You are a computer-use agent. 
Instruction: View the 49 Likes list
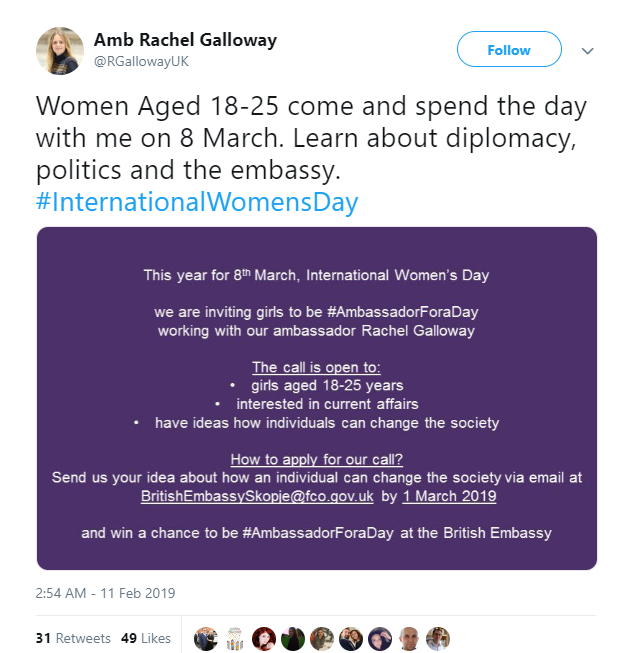tap(146, 638)
